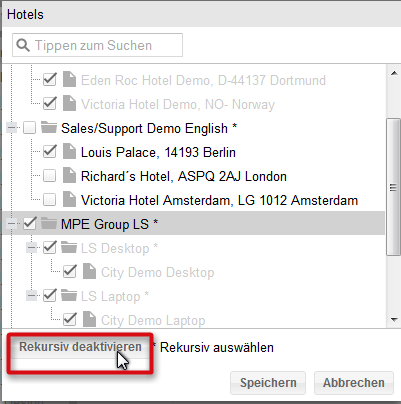The image size is (401, 404).
Task: Click the Sales/Support Demo English folder icon
Action: click(x=49, y=128)
